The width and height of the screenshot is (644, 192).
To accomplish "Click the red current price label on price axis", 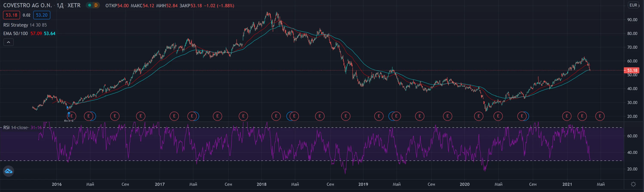I will coord(632,70).
